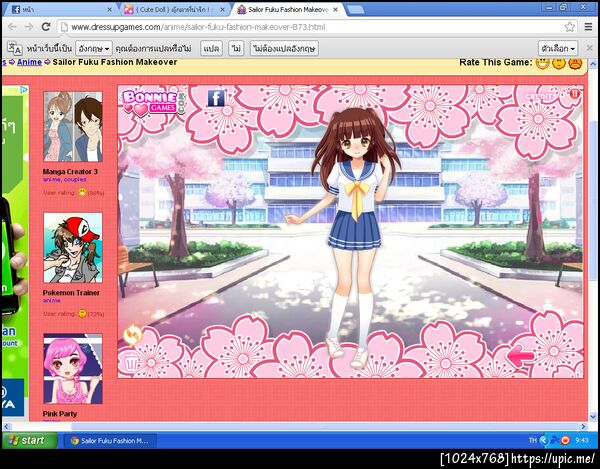Viewport: 600px width, 469px height.
Task: Click the แปล translate button
Action: click(x=211, y=49)
